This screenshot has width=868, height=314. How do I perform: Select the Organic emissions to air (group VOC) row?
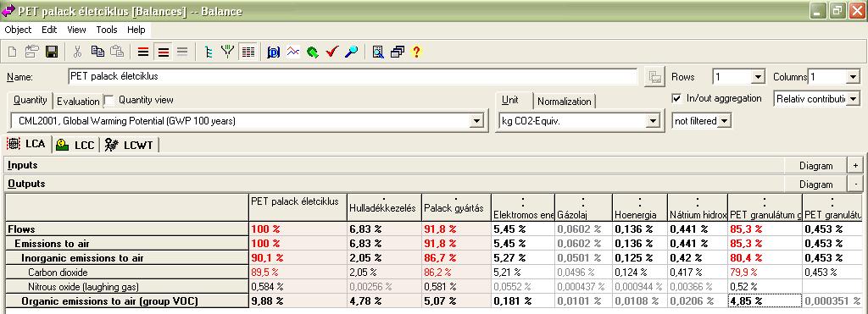click(127, 300)
